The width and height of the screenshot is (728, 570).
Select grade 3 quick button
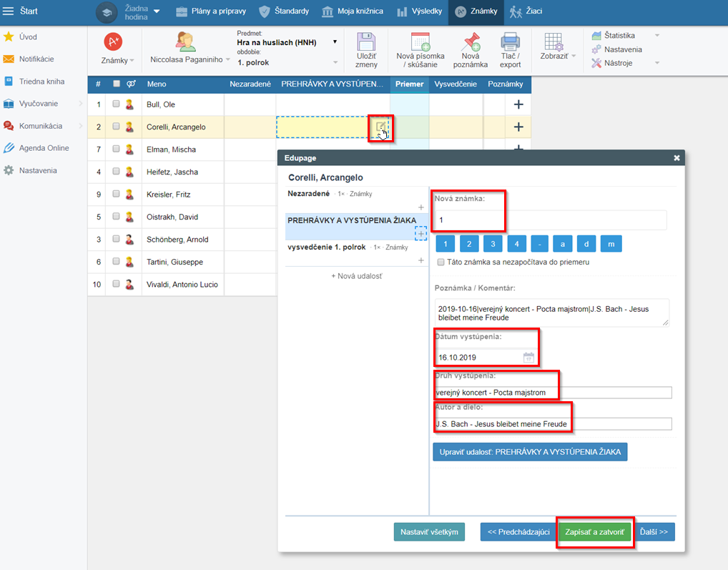pos(492,244)
